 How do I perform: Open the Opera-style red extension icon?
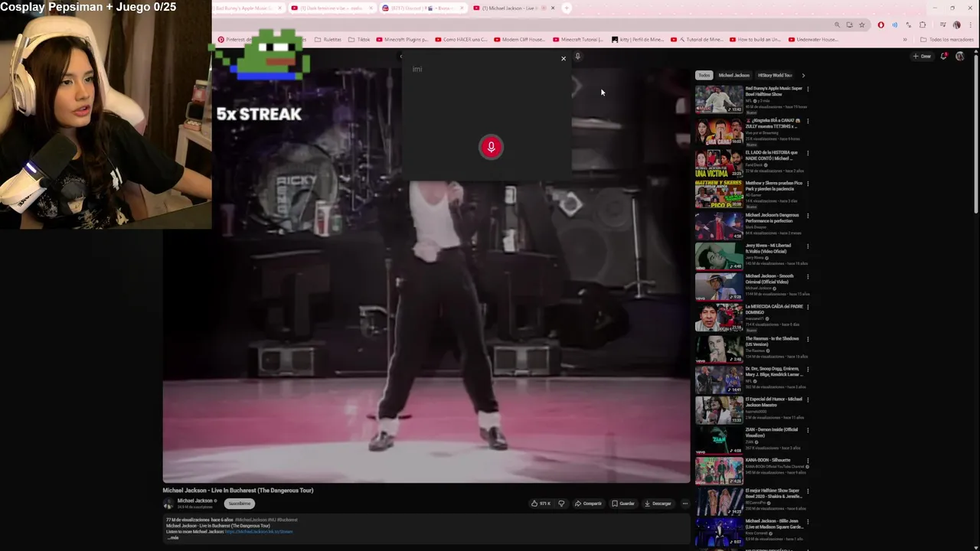[x=880, y=24]
